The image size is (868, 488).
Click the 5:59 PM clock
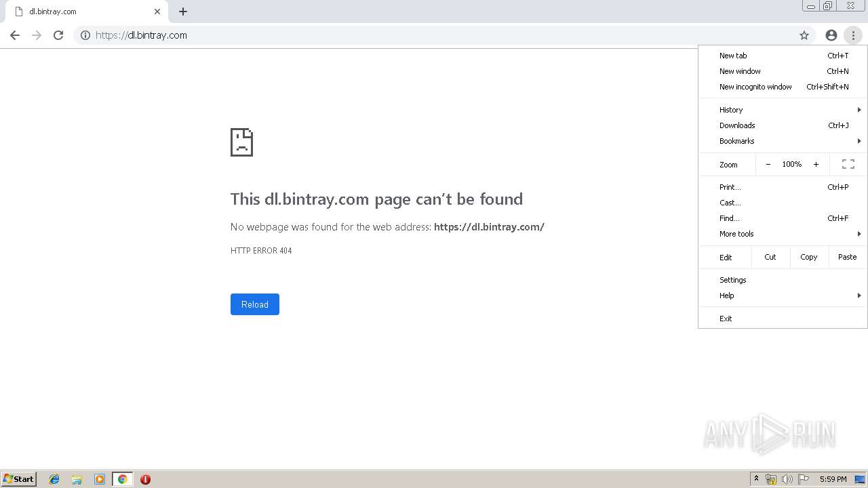[x=833, y=479]
